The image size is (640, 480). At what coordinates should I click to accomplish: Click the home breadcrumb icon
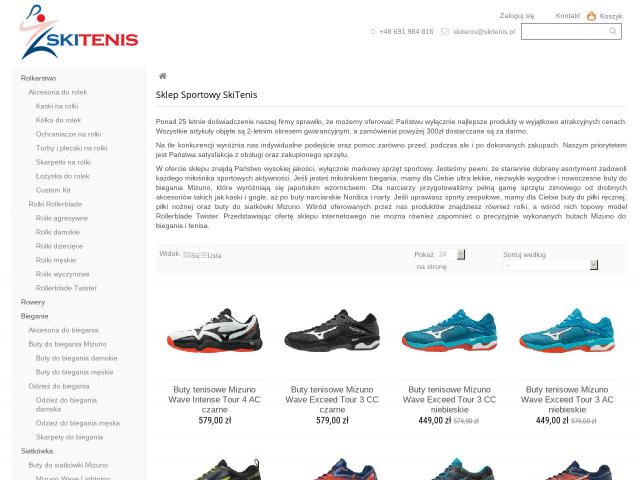tap(162, 76)
